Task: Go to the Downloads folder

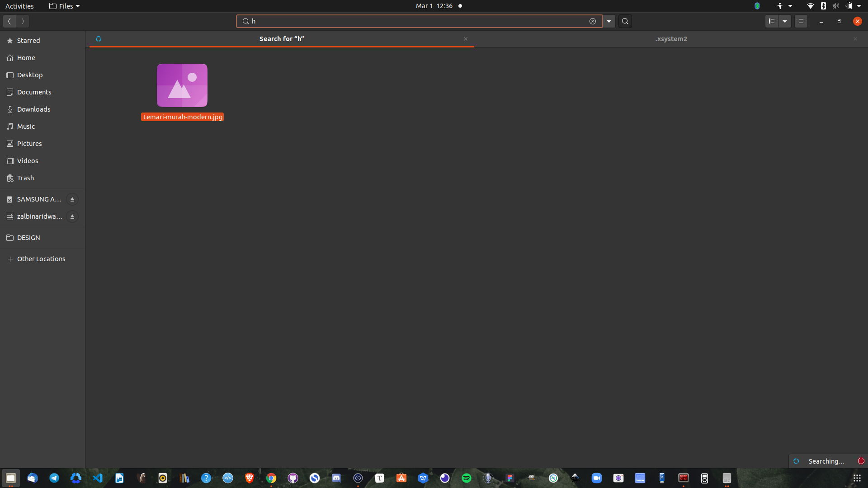Action: tap(33, 109)
